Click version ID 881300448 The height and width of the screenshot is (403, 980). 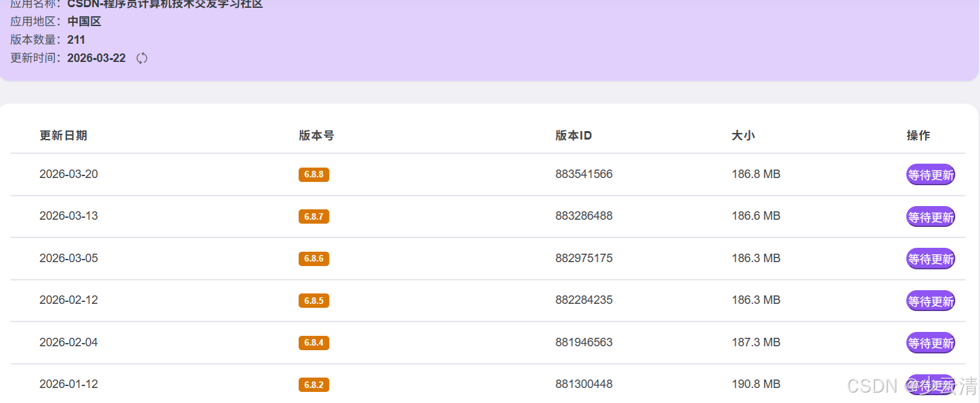584,384
